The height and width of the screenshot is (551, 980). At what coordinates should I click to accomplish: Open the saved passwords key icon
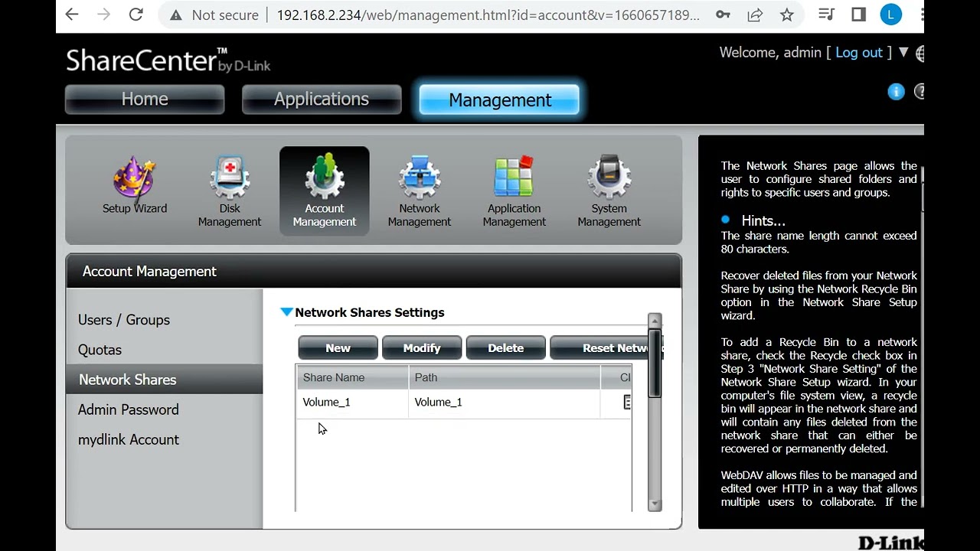point(723,15)
